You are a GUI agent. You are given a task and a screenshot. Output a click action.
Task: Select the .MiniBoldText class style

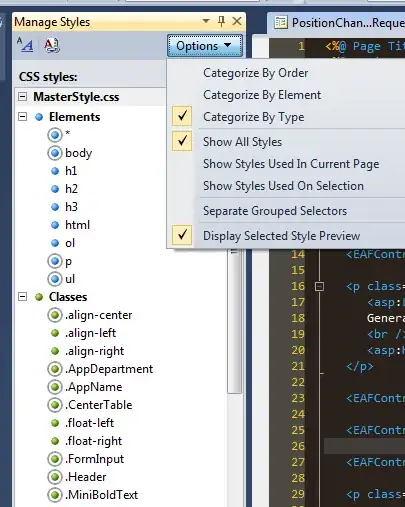point(101,495)
